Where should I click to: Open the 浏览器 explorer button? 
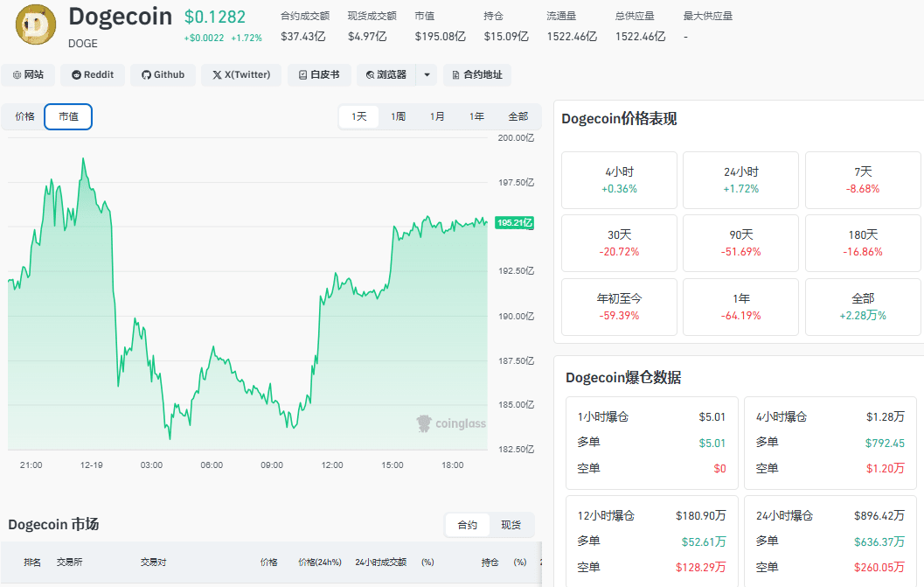coord(386,75)
